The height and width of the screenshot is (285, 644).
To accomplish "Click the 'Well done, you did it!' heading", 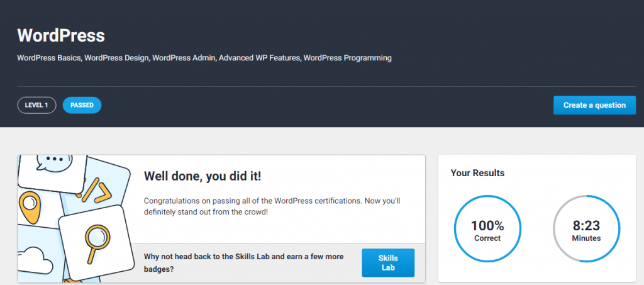I will [x=203, y=176].
